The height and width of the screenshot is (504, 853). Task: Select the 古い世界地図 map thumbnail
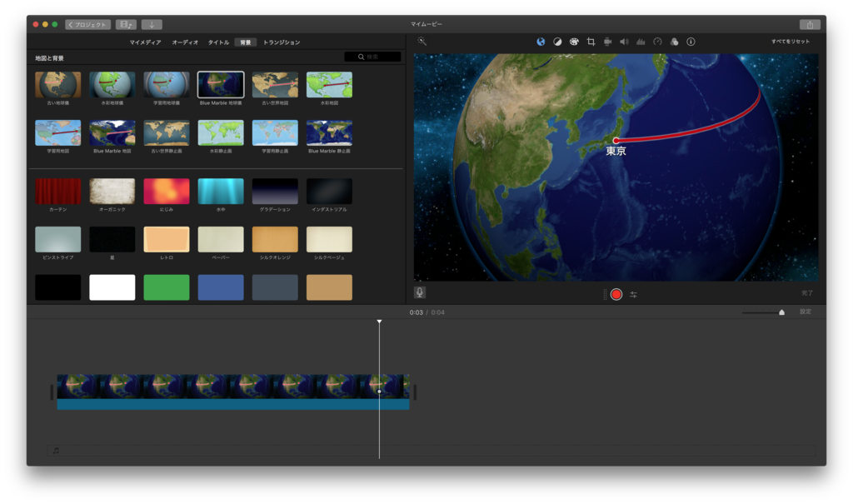[275, 85]
